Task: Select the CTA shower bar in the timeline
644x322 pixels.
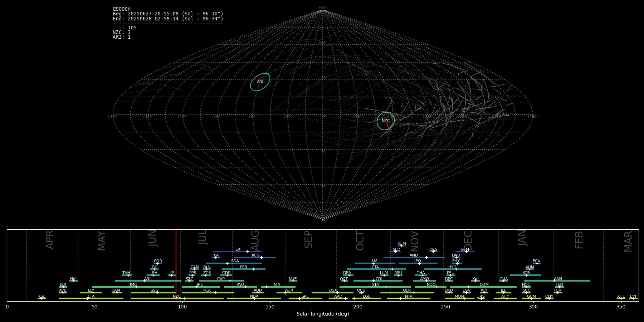Action: pos(376,269)
